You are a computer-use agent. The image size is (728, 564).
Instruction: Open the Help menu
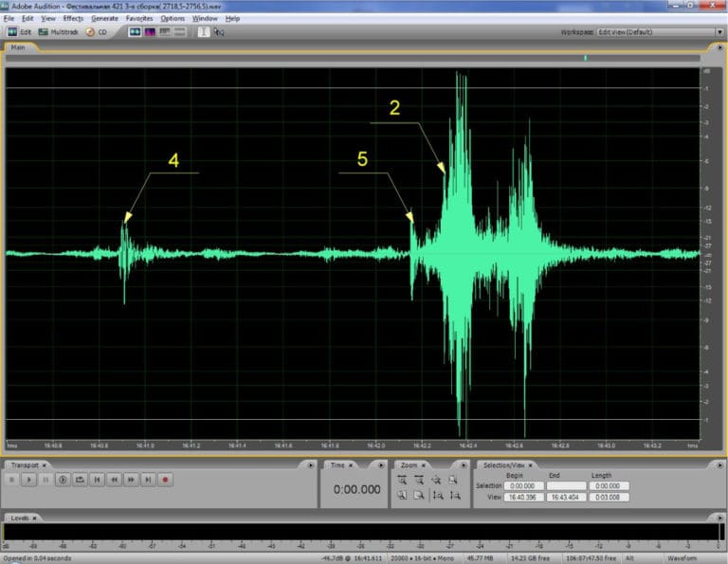(232, 19)
